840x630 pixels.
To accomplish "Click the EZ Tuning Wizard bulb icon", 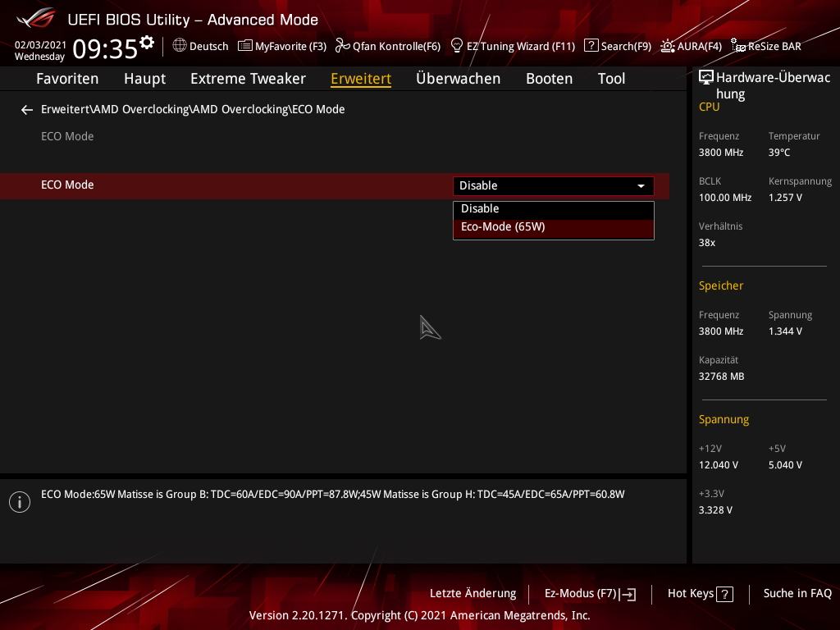I will click(456, 46).
